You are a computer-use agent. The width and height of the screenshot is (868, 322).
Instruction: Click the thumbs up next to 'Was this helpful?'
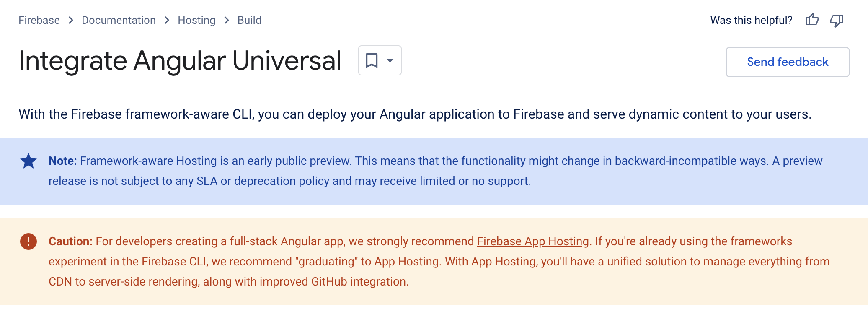click(x=812, y=20)
